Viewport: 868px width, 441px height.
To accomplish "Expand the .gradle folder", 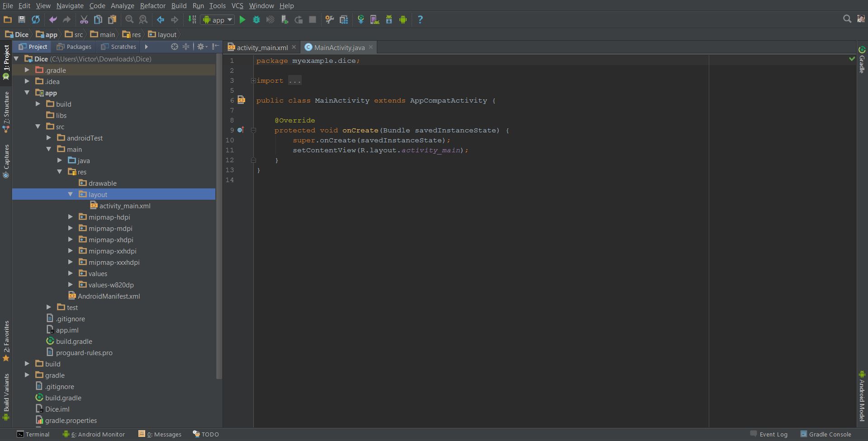I will click(x=27, y=70).
